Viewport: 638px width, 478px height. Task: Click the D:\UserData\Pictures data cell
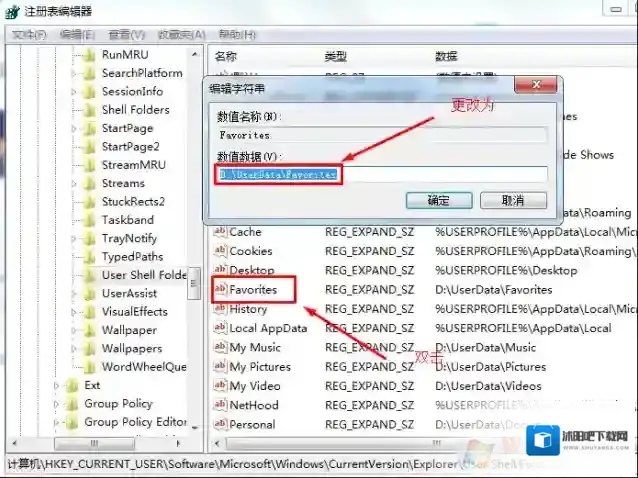click(491, 367)
